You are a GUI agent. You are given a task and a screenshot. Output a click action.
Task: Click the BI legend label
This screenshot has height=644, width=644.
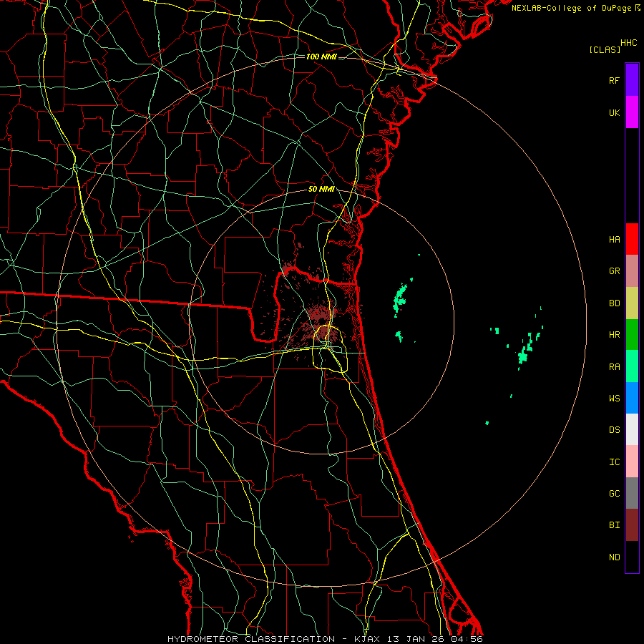614,525
